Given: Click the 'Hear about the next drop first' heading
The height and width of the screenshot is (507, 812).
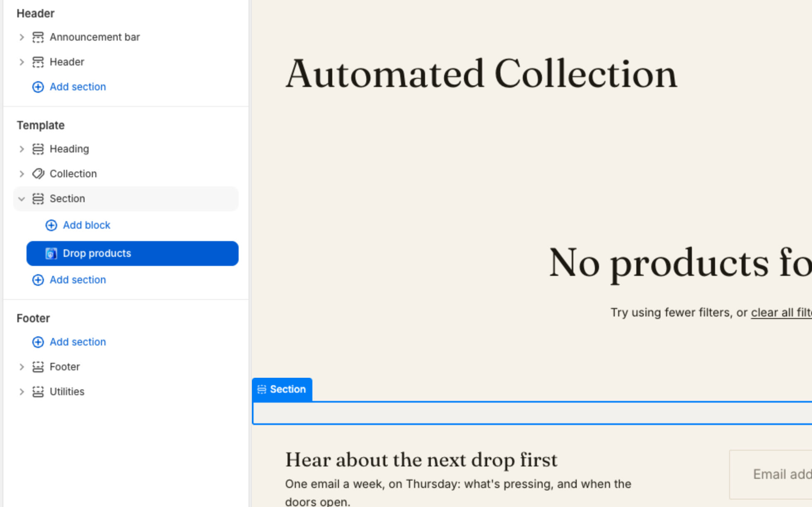Looking at the screenshot, I should click(421, 460).
